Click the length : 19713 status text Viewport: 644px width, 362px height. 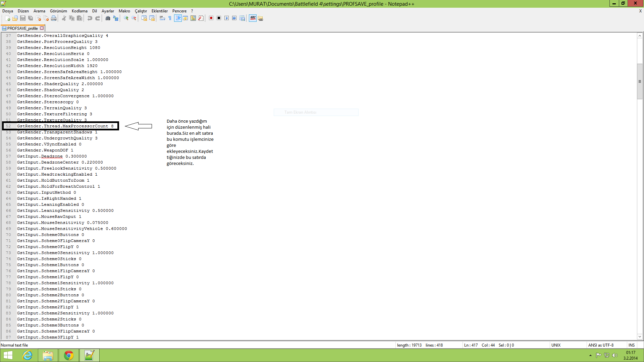tap(409, 345)
